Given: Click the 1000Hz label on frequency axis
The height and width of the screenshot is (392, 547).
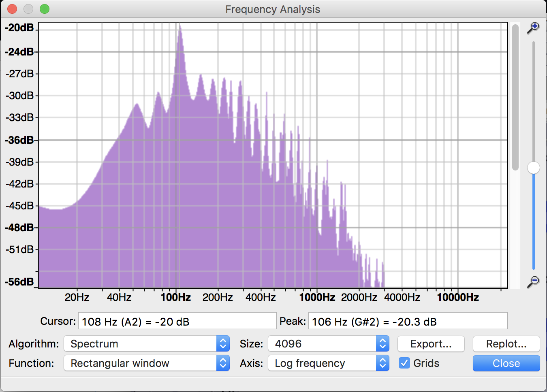Looking at the screenshot, I should pyautogui.click(x=317, y=297).
